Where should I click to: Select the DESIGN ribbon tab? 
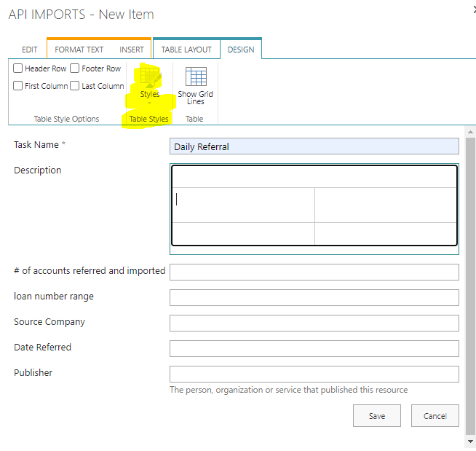pos(241,50)
